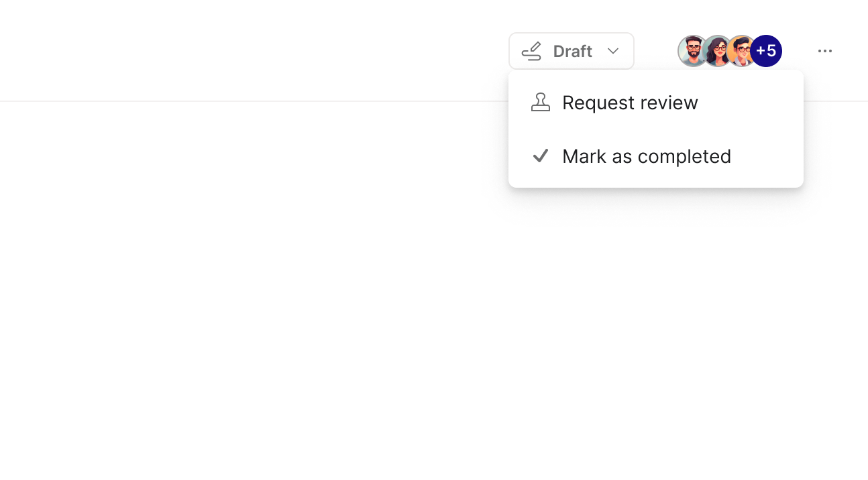This screenshot has height=480, width=868.
Task: Expand the collaborator list via dark blue badge
Action: [x=766, y=51]
